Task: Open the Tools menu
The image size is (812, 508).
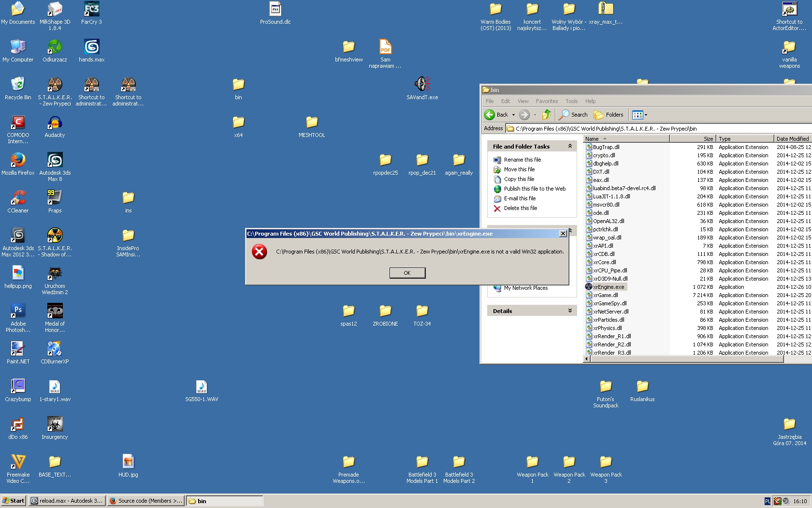Action: tap(572, 101)
